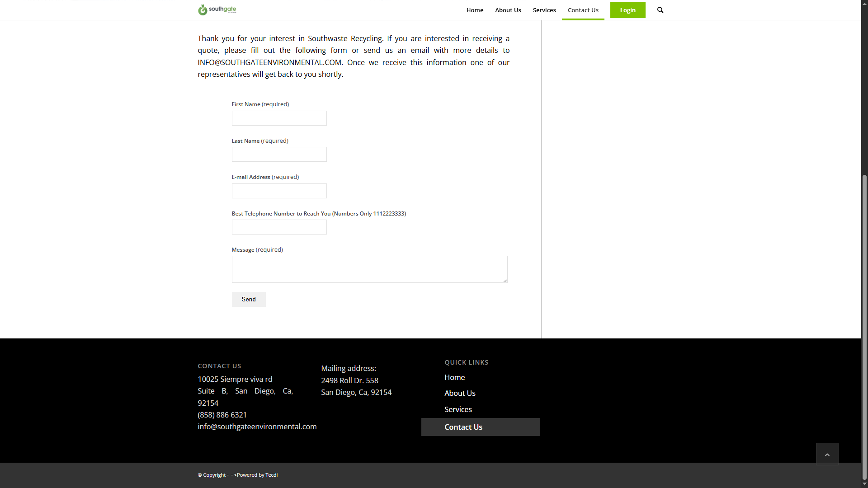868x488 pixels.
Task: Select the E-mail Address field
Action: 279,191
